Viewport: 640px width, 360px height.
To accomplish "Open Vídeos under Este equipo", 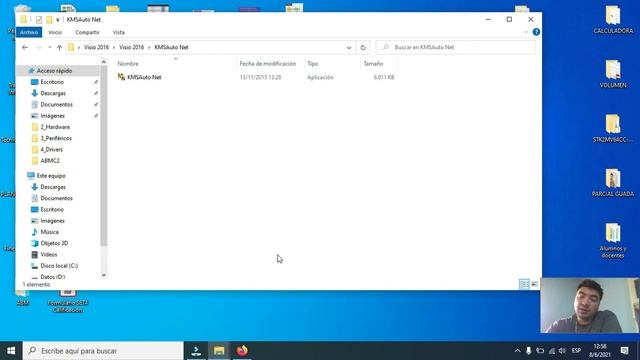I will coord(49,254).
